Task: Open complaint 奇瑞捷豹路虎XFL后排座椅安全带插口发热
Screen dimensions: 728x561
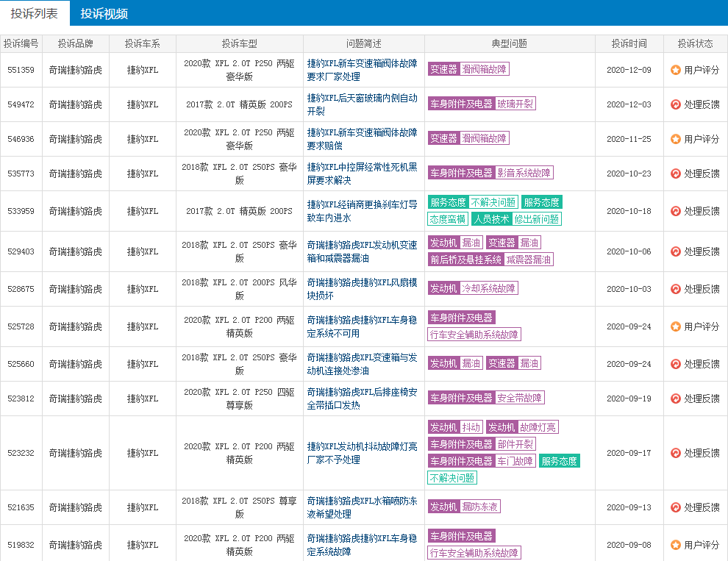Action: point(362,399)
